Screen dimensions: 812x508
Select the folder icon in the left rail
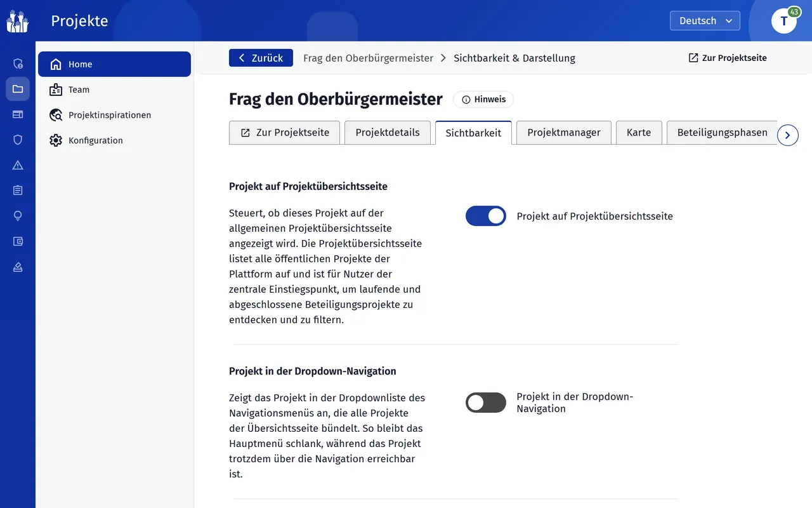pos(18,89)
